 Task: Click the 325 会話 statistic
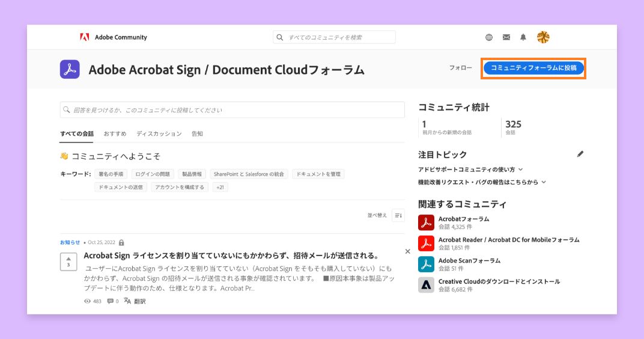click(x=513, y=127)
